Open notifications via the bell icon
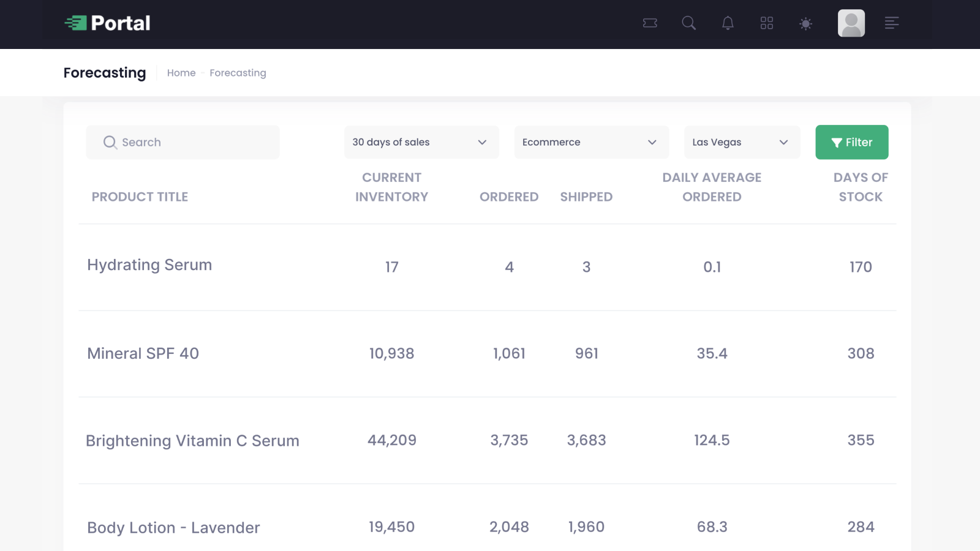The width and height of the screenshot is (980, 551). click(728, 23)
